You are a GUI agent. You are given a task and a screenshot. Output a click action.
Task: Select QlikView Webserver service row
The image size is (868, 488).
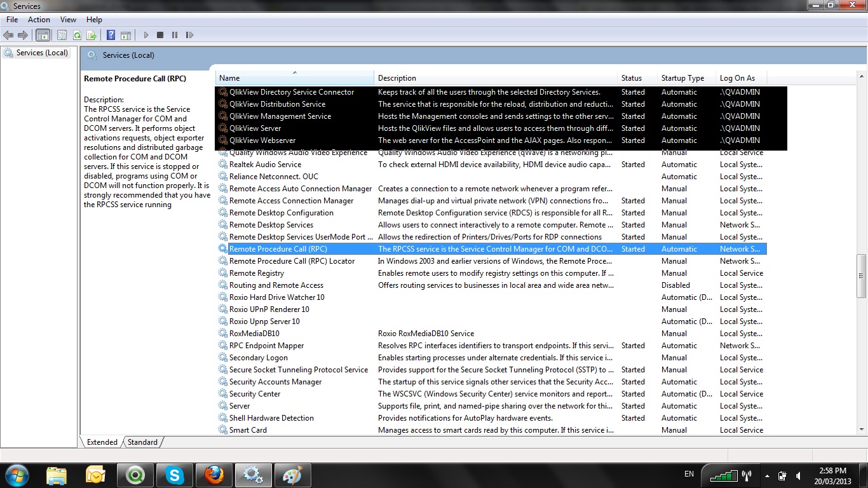click(491, 140)
